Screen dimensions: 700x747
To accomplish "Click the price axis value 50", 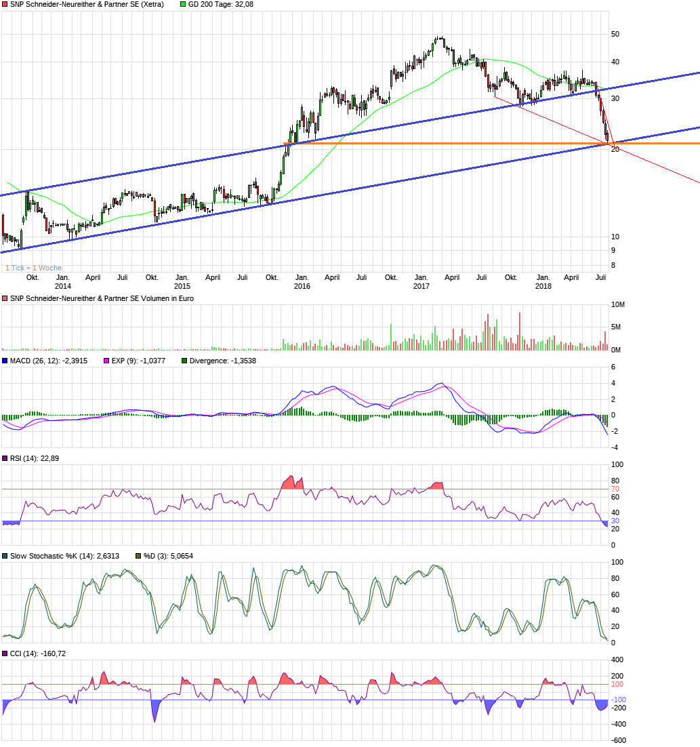I will point(615,35).
